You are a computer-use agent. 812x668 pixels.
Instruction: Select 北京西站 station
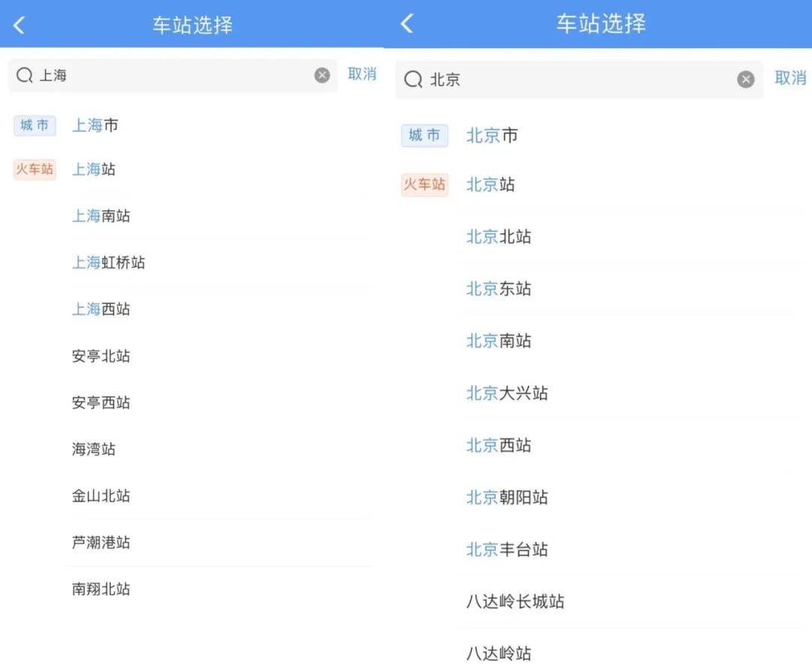[x=498, y=445]
